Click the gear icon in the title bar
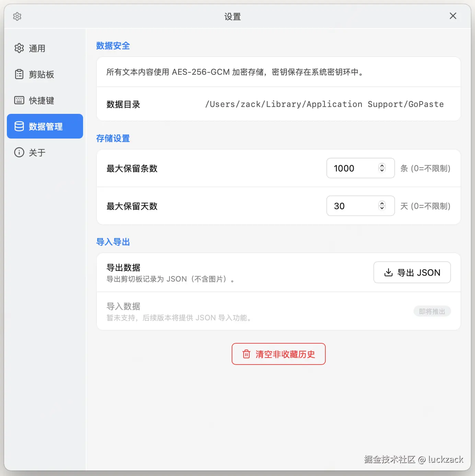The width and height of the screenshot is (475, 476). pyautogui.click(x=17, y=16)
